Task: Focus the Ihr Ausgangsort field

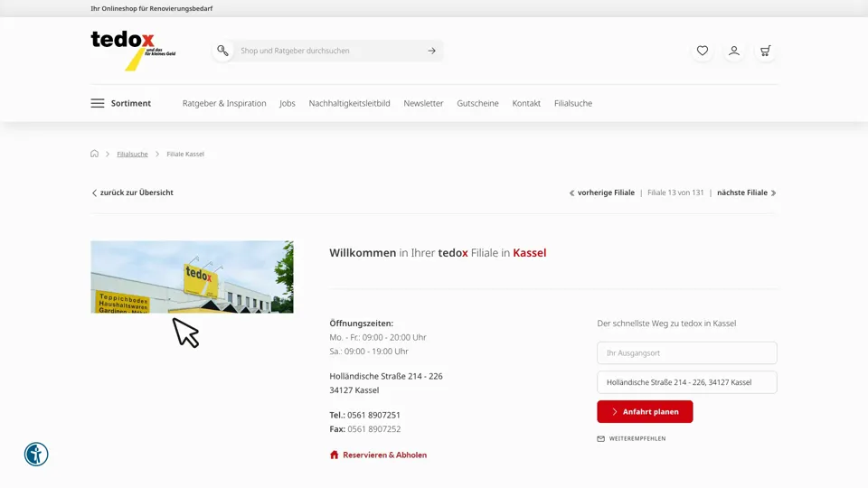Action: click(687, 353)
